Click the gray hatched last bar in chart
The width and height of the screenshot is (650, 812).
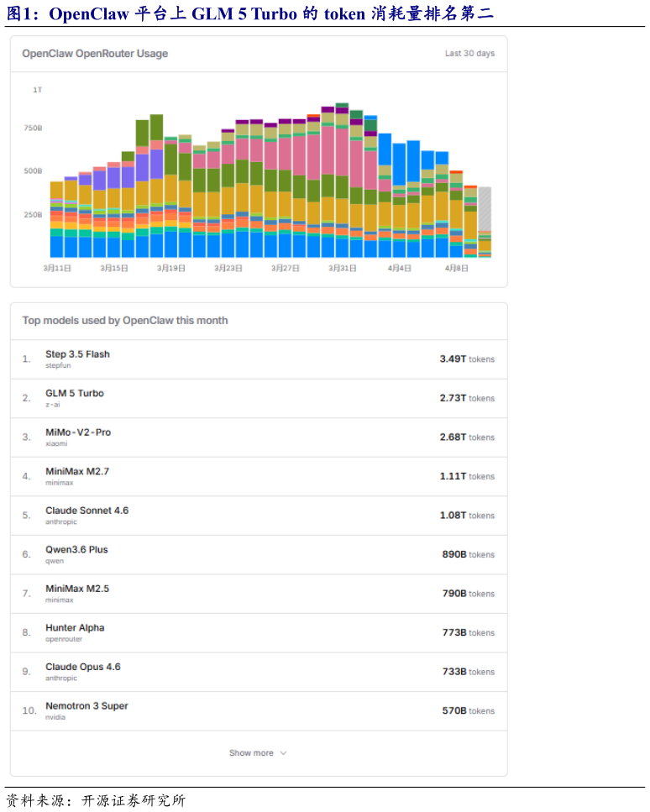[x=485, y=210]
